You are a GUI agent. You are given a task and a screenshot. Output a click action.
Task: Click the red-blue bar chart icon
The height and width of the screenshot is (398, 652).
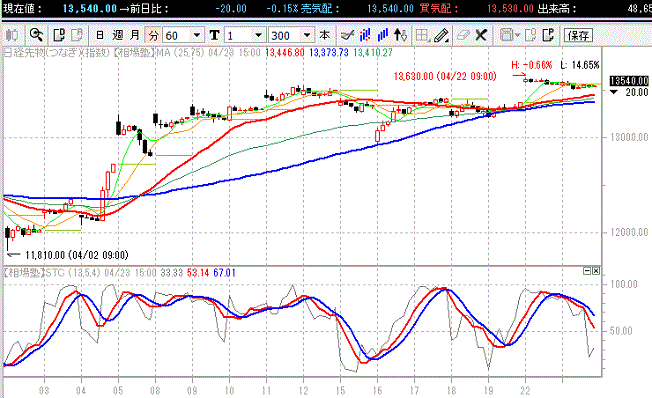pyautogui.click(x=365, y=35)
